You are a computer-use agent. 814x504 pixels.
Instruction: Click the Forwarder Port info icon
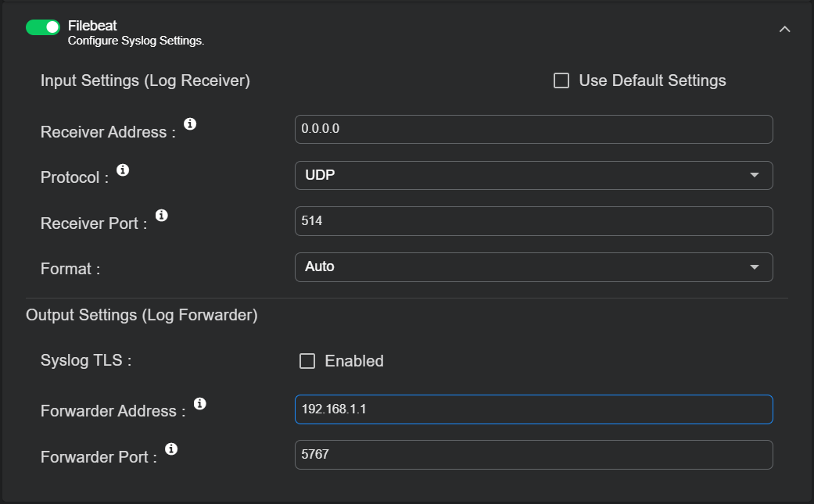tap(171, 449)
